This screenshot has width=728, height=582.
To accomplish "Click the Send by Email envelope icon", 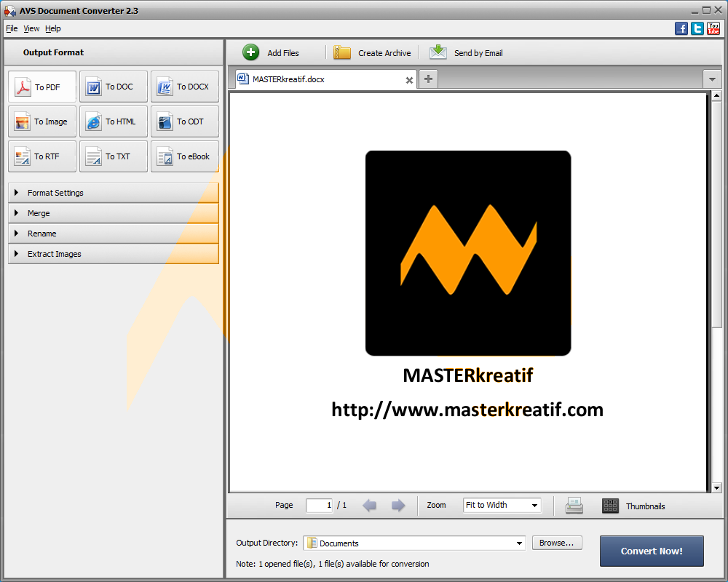I will 438,52.
